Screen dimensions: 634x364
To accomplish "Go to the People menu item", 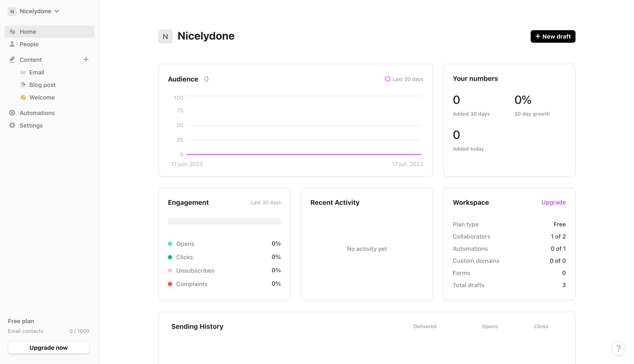I will [50, 44].
